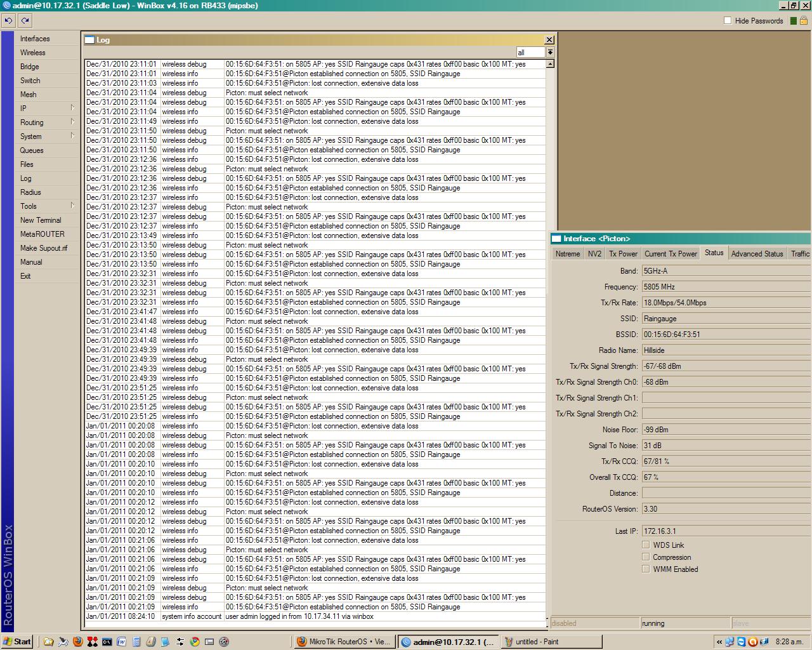Enable the Compression checkbox

(646, 557)
